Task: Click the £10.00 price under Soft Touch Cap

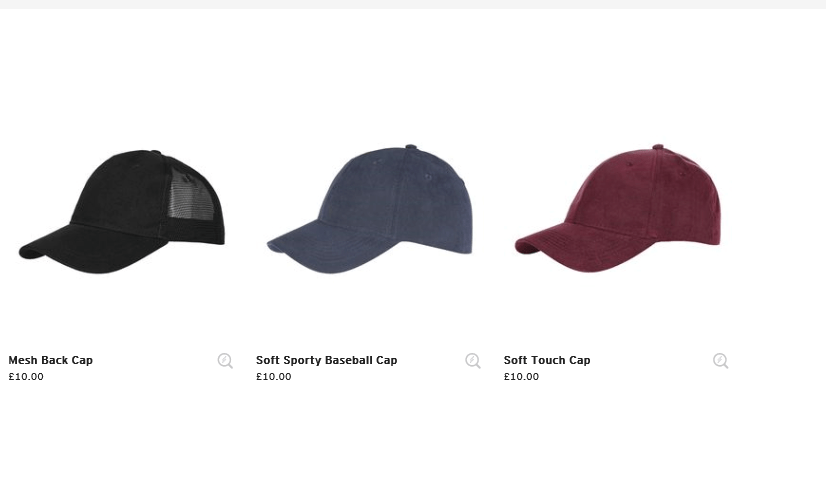Action: coord(521,376)
